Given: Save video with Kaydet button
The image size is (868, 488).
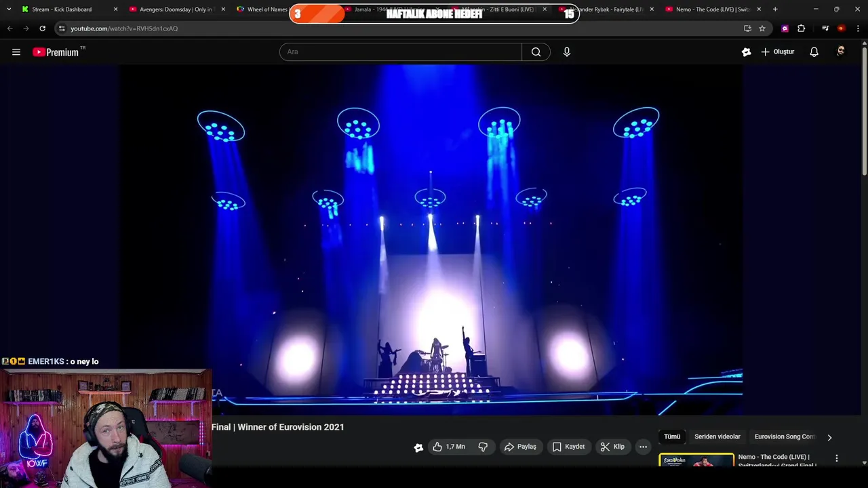Looking at the screenshot, I should click(568, 447).
